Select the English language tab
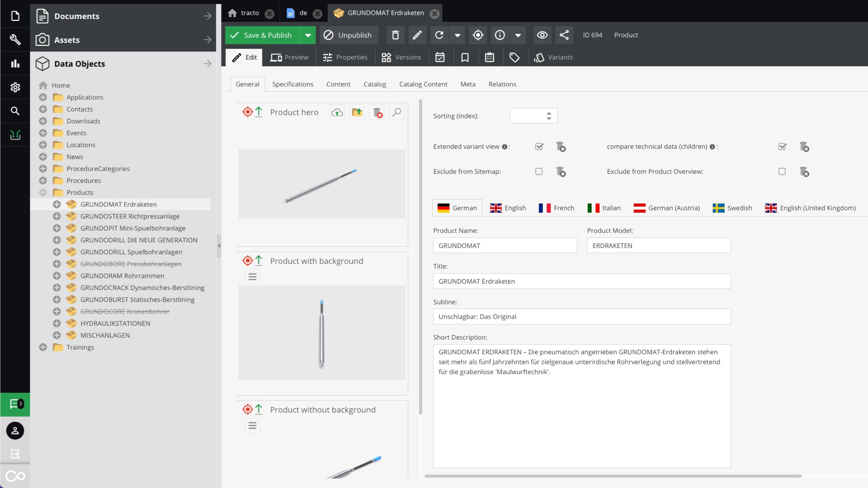 [x=508, y=208]
